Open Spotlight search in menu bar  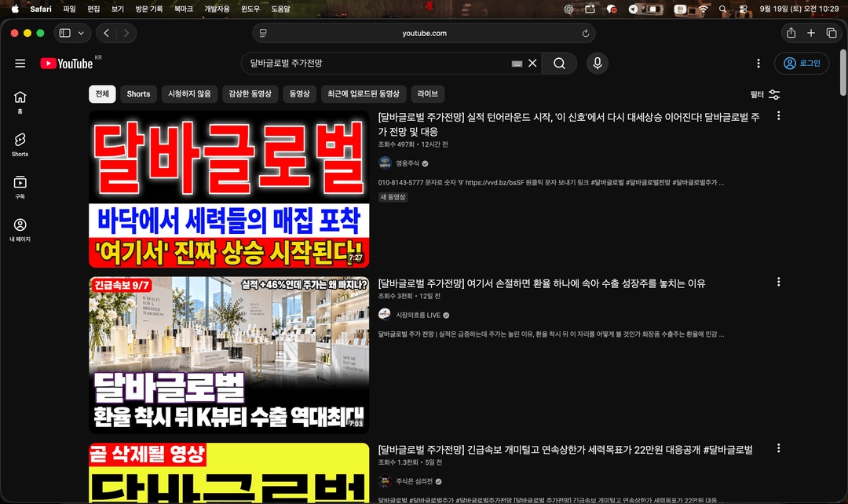pos(722,9)
